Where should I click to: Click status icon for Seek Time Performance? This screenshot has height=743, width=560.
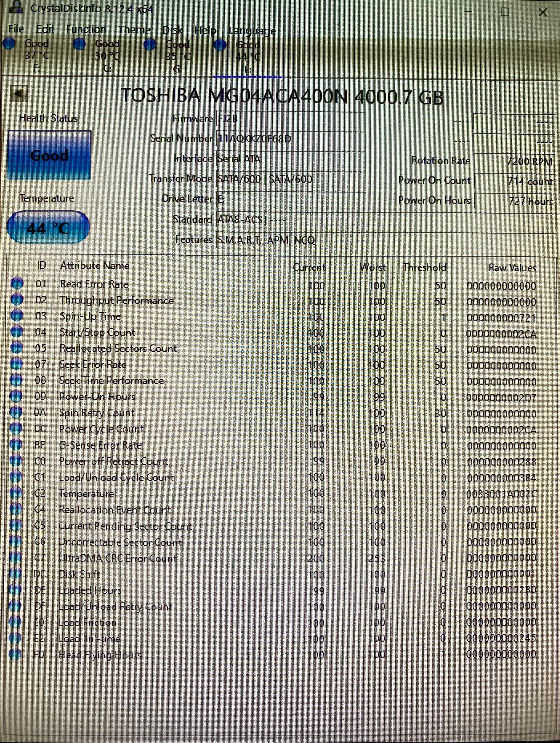click(16, 380)
